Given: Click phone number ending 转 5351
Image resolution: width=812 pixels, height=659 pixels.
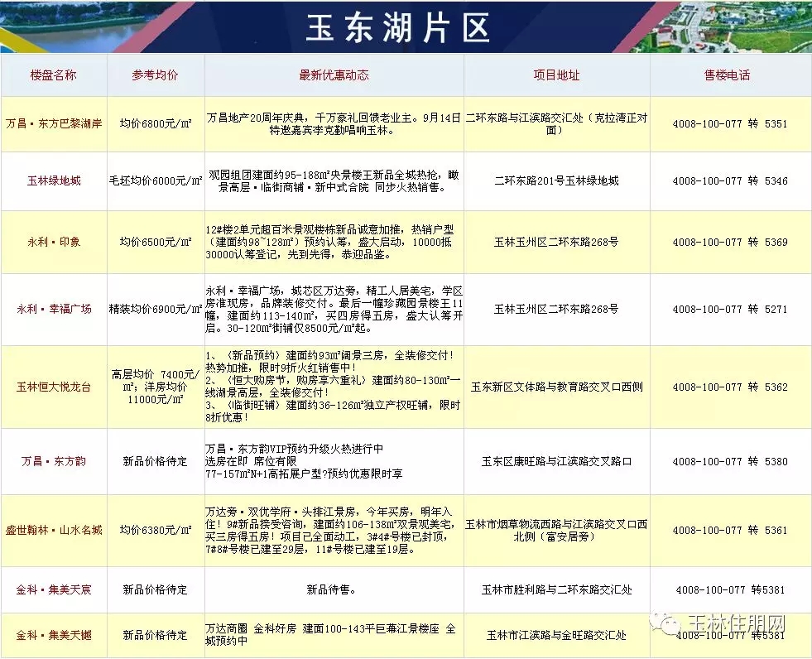Looking at the screenshot, I should 730,124.
